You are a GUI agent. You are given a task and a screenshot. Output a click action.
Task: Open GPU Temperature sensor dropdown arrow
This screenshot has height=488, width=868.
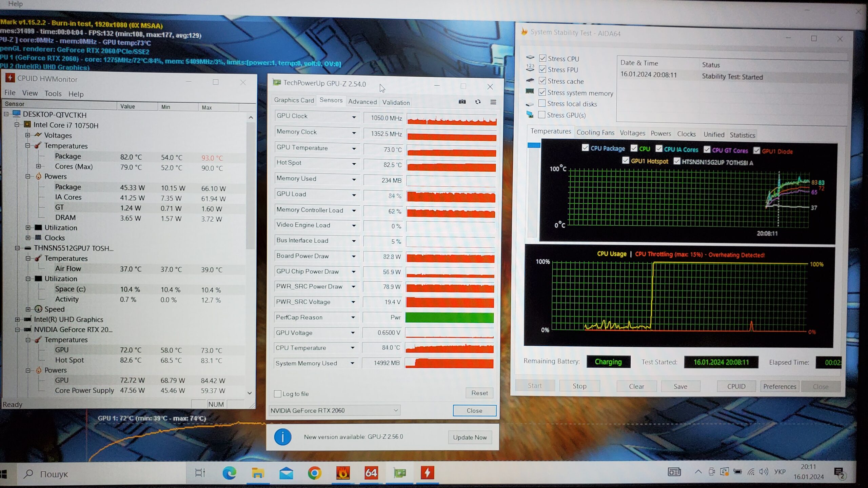354,148
